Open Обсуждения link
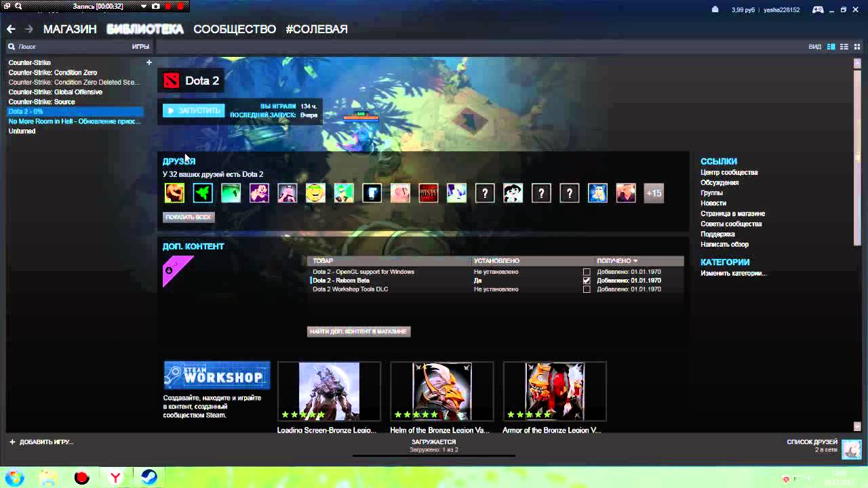868x488 pixels. [719, 183]
